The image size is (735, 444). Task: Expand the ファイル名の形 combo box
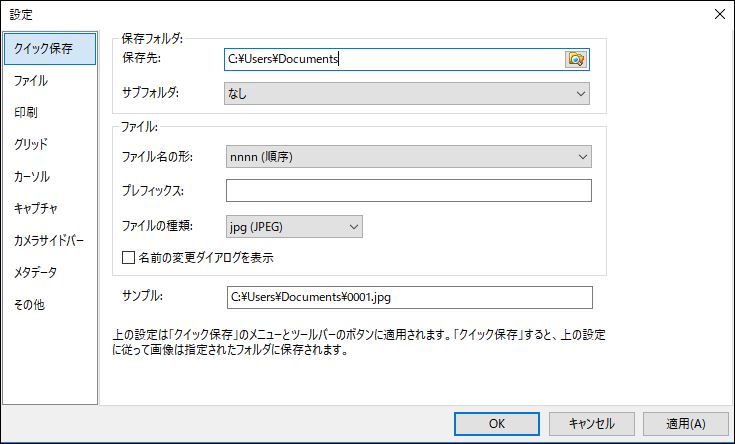pyautogui.click(x=408, y=157)
